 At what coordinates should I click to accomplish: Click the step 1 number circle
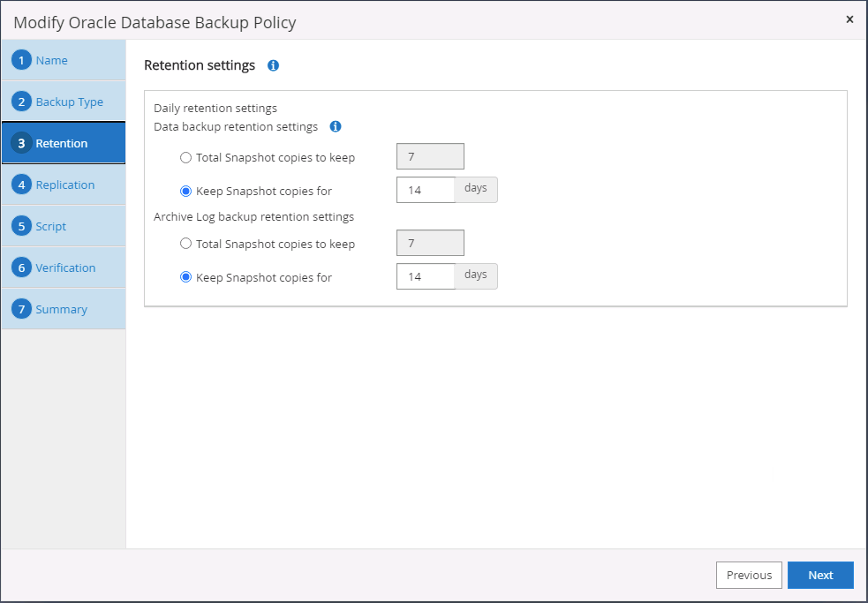(23, 60)
